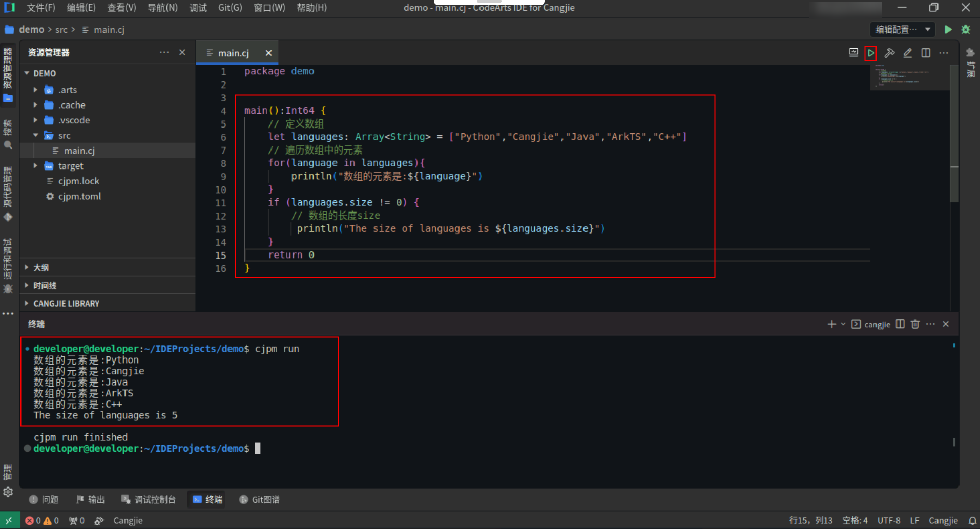Click the src breadcrumb segment

pyautogui.click(x=61, y=29)
